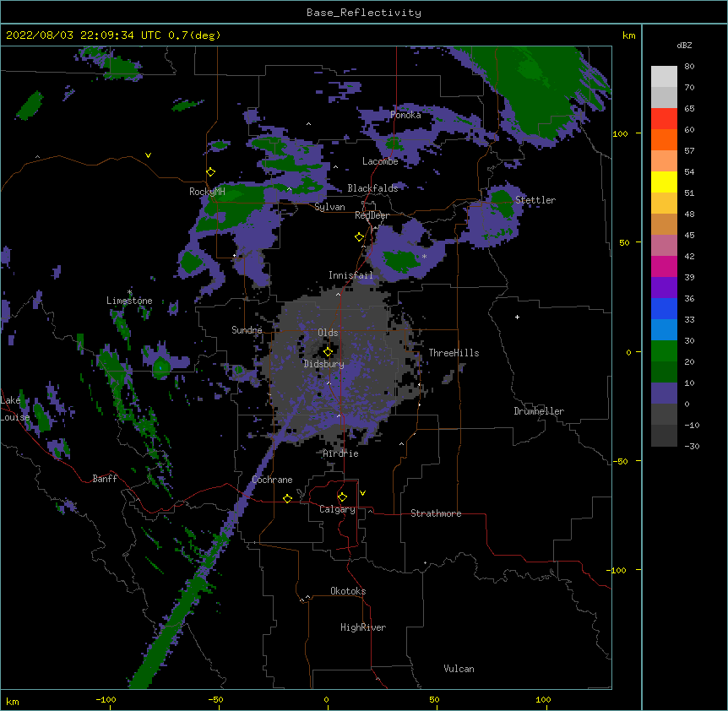The height and width of the screenshot is (711, 728).
Task: Click the asterisk marker above Limestone
Action: click(x=129, y=292)
